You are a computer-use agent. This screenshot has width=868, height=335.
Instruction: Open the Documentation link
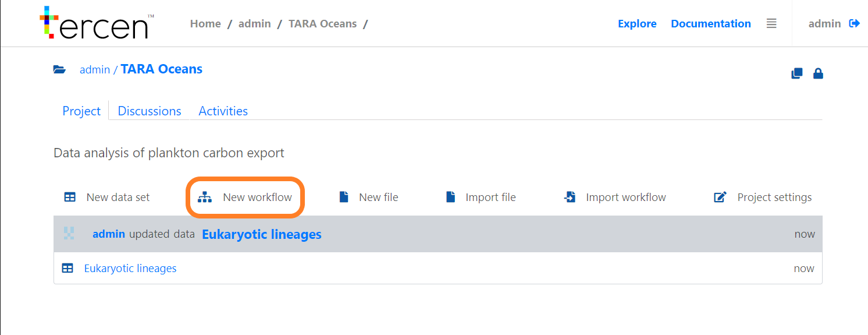tap(711, 24)
